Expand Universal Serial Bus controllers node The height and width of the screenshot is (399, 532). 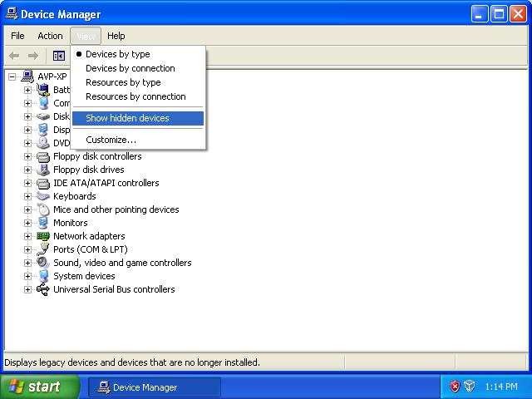click(27, 289)
